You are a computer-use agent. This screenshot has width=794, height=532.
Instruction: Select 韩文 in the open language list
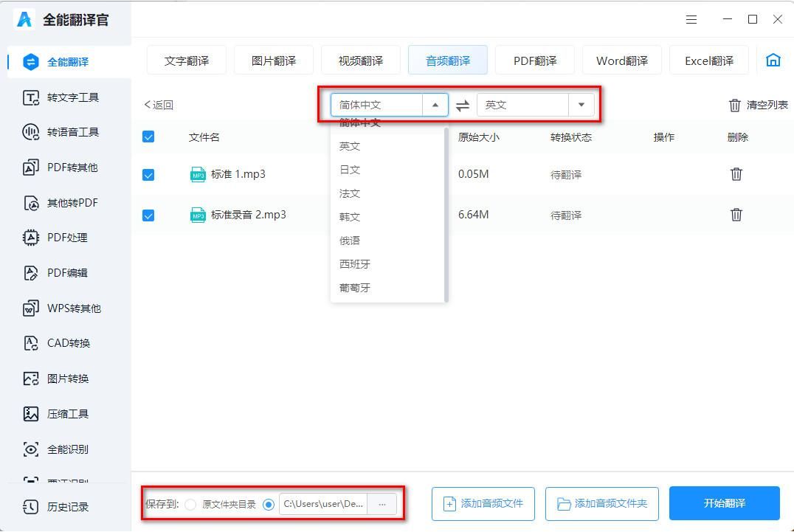[349, 216]
